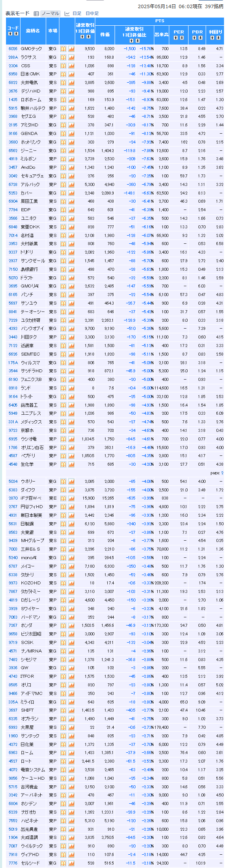
Task: Sort by PER ascending arrow
Action: point(176,38)
